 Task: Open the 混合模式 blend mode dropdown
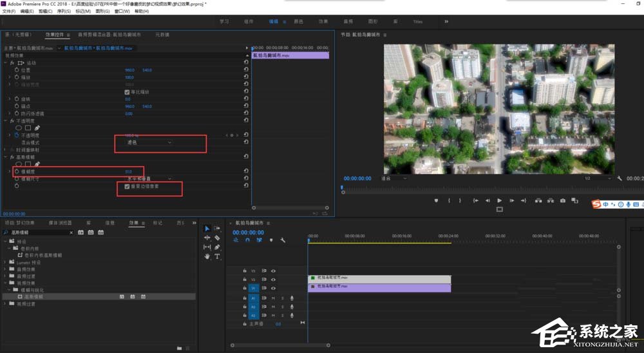148,142
